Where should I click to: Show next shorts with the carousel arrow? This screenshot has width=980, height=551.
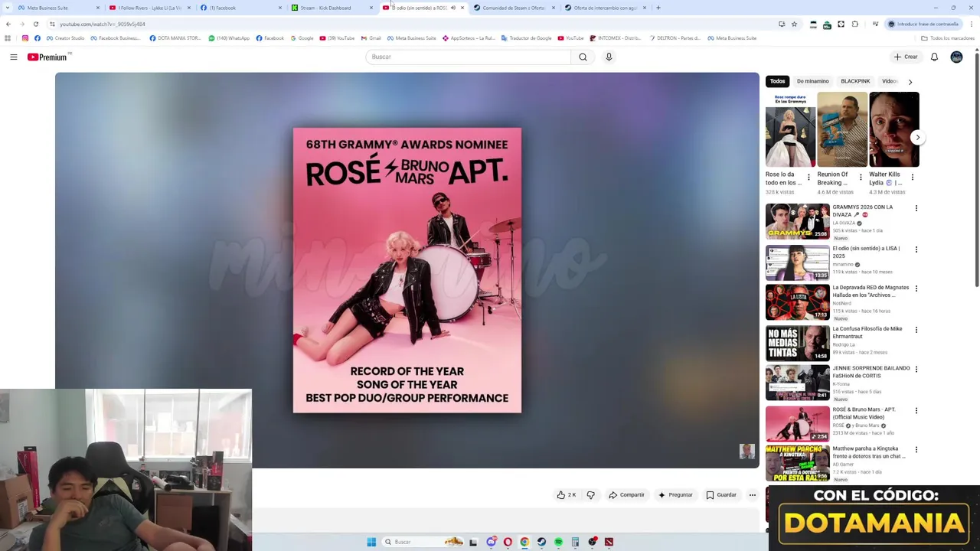coord(917,138)
